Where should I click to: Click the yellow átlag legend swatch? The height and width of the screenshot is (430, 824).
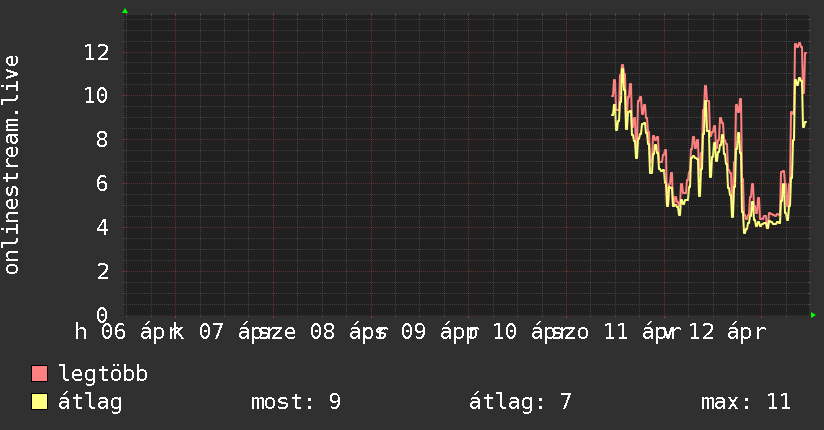tap(40, 402)
